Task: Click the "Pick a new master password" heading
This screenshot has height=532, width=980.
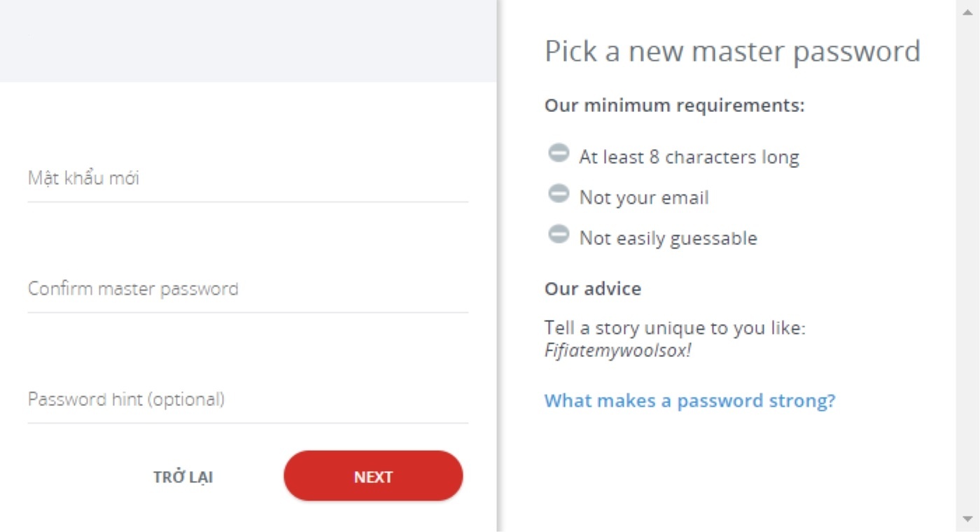Action: pyautogui.click(x=732, y=52)
